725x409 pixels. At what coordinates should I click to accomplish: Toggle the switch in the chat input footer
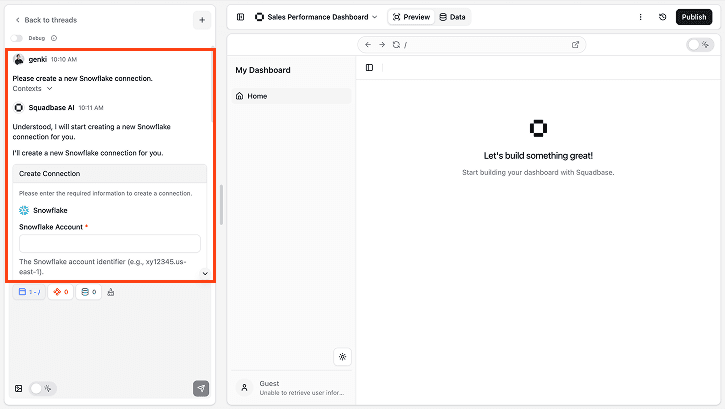coord(41,388)
